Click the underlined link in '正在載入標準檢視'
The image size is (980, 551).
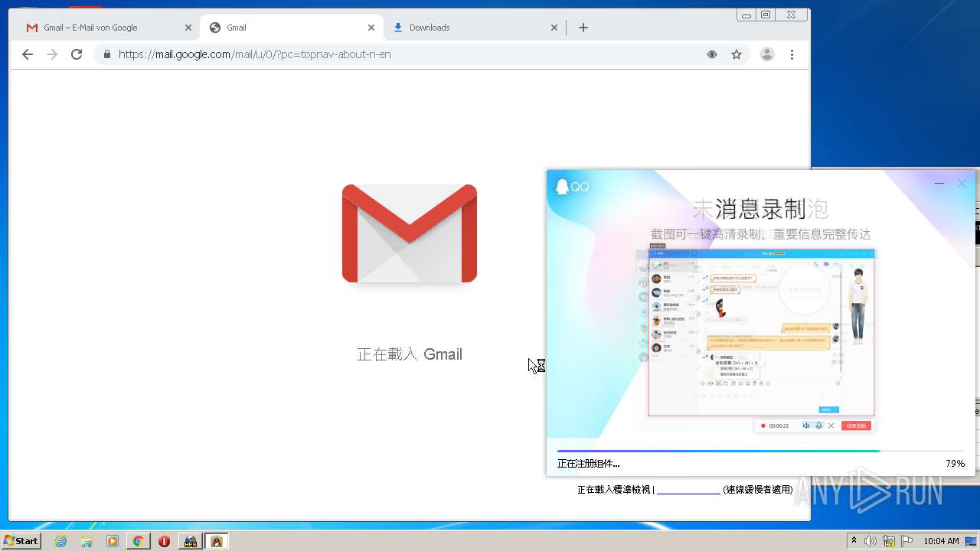[x=688, y=490]
